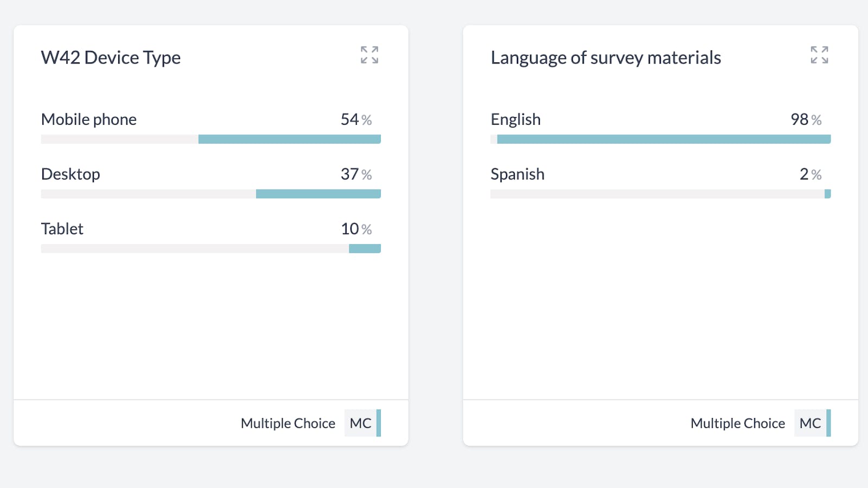Click the Desktop option label
868x488 pixels.
[x=71, y=174]
